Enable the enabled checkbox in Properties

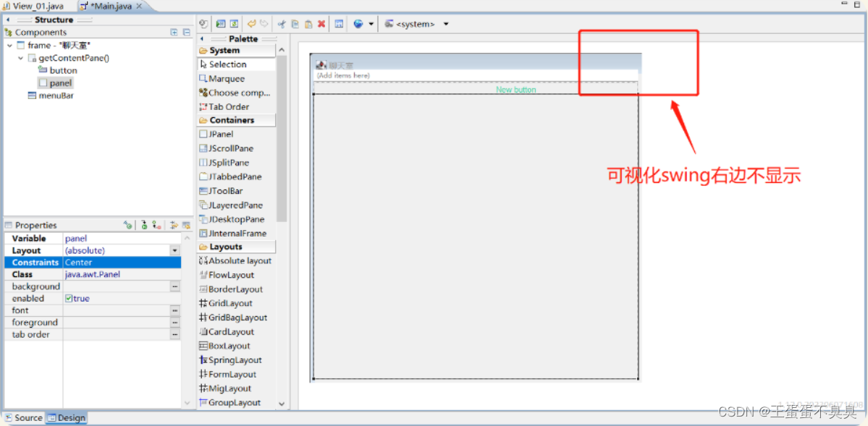tap(68, 298)
